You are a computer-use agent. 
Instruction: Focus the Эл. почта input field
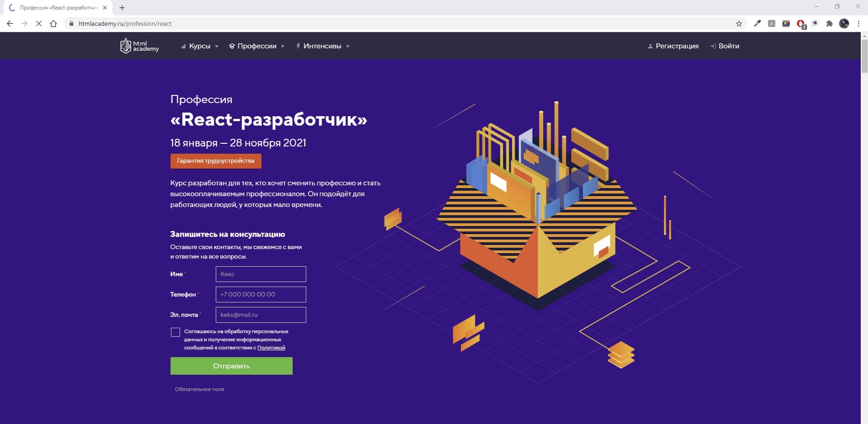pyautogui.click(x=261, y=315)
